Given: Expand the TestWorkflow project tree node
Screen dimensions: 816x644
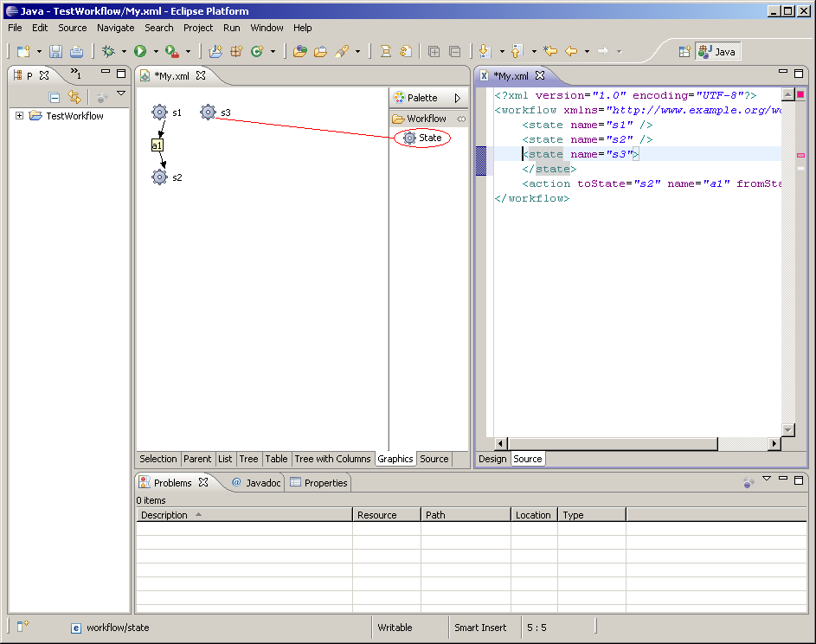Looking at the screenshot, I should click(19, 116).
